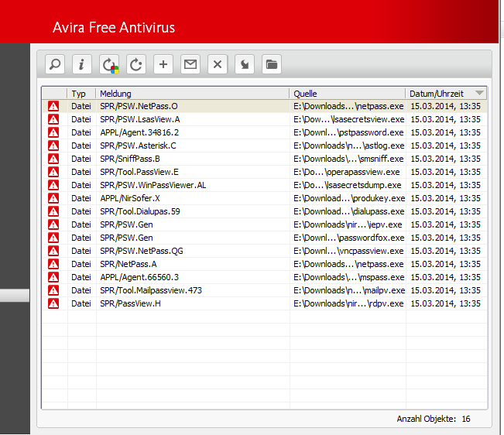Sort by the Meldung column header
This screenshot has height=435, width=504.
(x=193, y=94)
